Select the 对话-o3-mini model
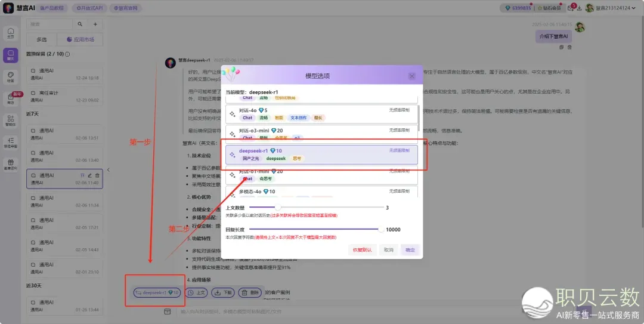 pyautogui.click(x=321, y=134)
